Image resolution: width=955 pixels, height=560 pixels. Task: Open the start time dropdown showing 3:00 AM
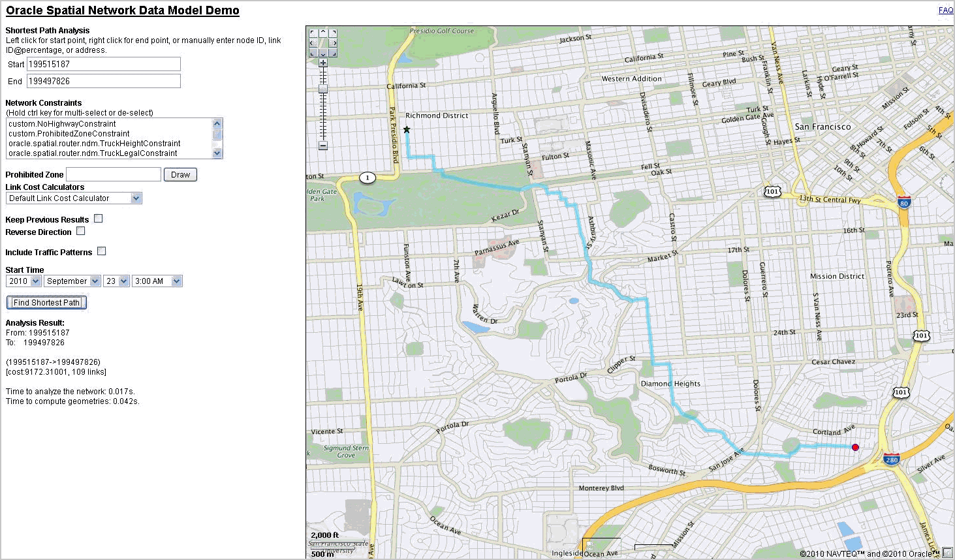[157, 281]
